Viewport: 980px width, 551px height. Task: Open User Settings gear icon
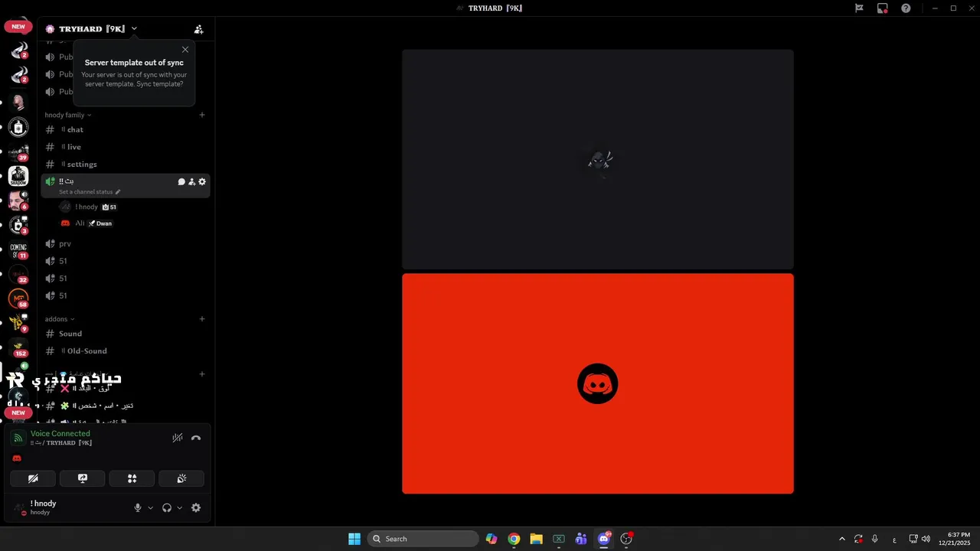coord(196,508)
